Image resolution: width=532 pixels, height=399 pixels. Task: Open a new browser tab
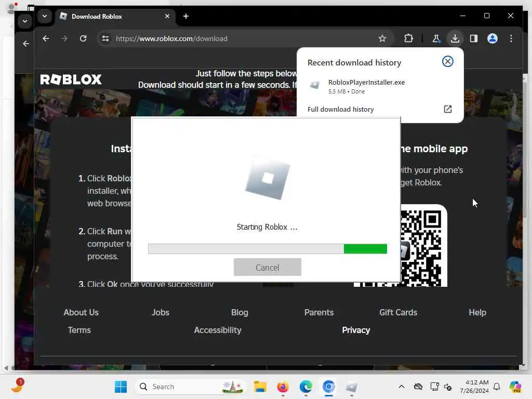click(185, 16)
